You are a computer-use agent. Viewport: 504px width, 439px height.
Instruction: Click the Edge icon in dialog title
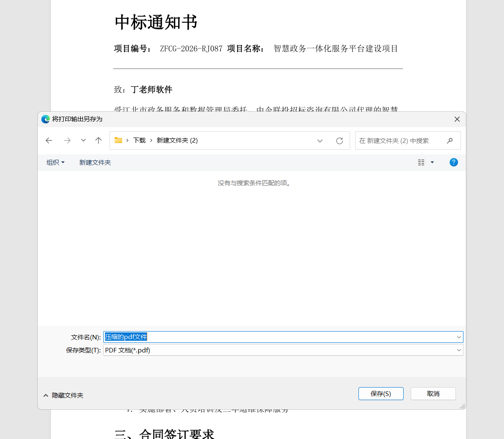pyautogui.click(x=46, y=119)
